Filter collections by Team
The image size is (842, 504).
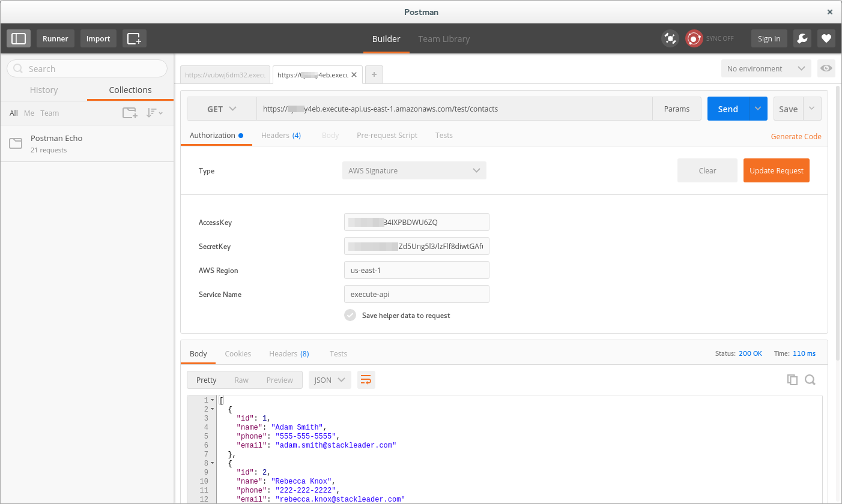tap(50, 113)
